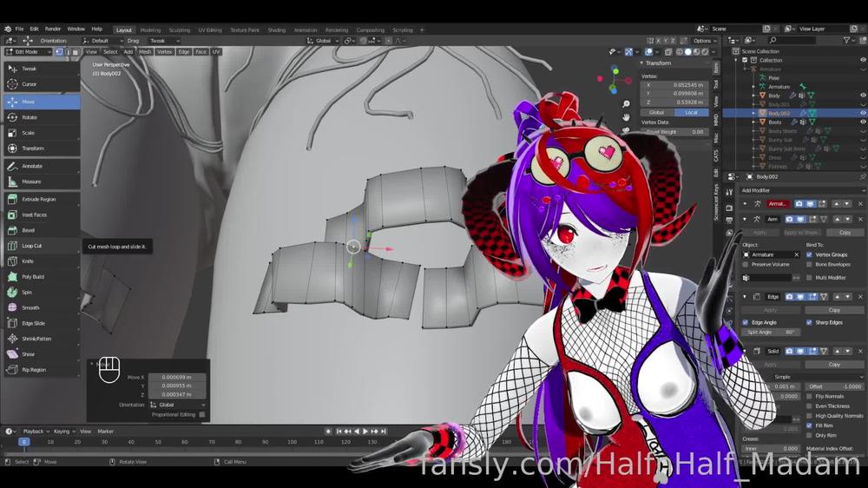Switch vertex transform to Global
This screenshot has height=488, width=868.
[658, 112]
